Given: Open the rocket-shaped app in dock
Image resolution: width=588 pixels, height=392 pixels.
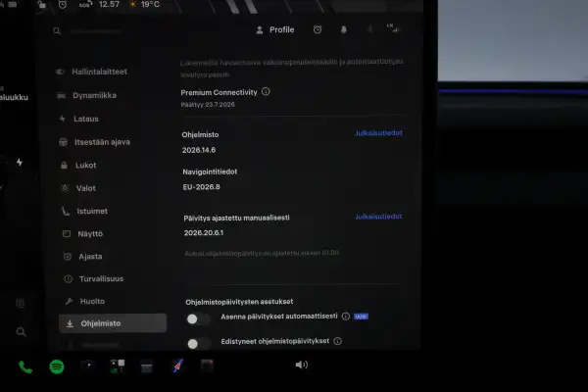Looking at the screenshot, I should (177, 366).
